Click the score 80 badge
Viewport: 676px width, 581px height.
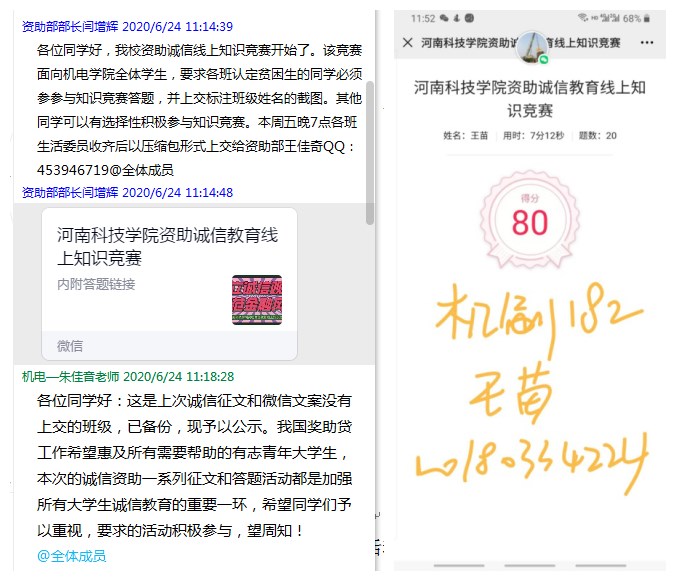[530, 217]
